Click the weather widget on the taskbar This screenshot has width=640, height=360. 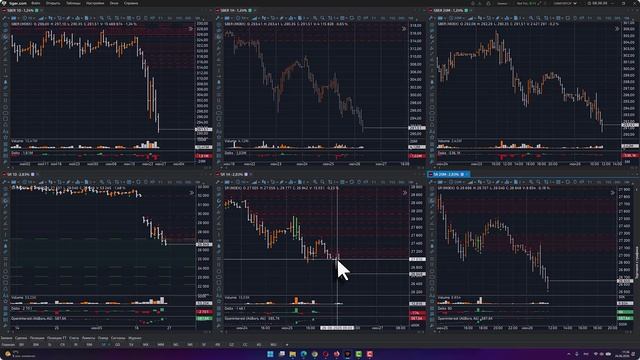point(20,353)
